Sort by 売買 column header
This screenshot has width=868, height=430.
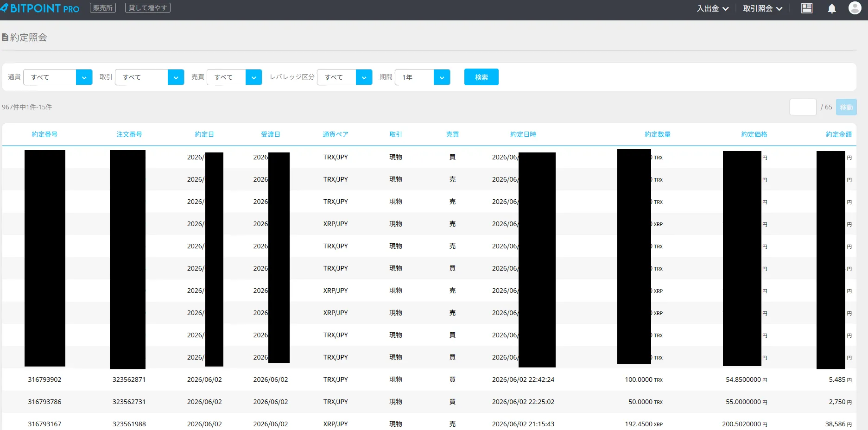click(x=452, y=134)
